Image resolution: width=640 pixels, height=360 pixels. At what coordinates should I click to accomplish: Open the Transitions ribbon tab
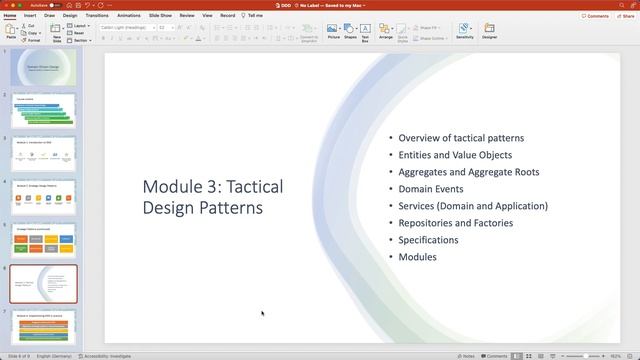point(97,16)
